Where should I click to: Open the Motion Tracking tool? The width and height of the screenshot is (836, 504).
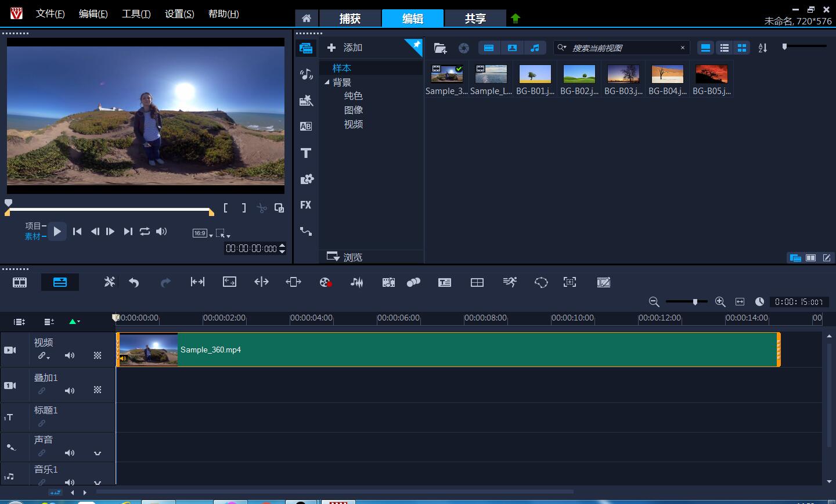413,282
